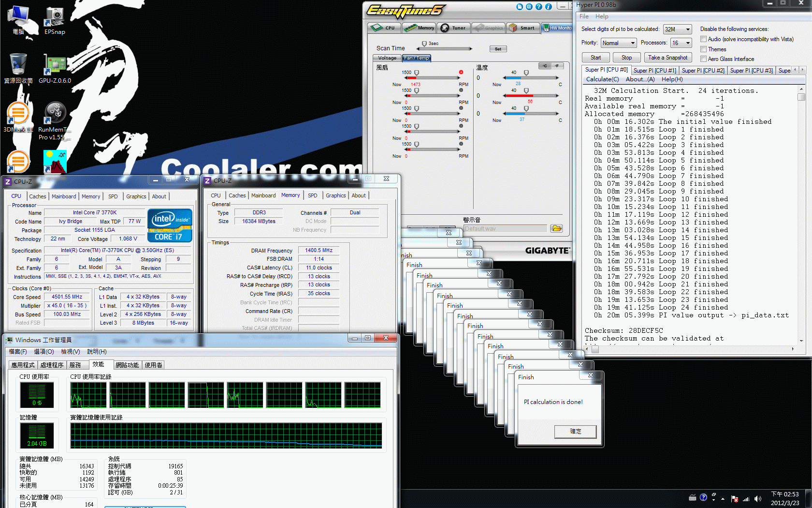Viewport: 812px width, 508px height.
Task: Click Super PI log scrollbar down arrow
Action: click(801, 341)
